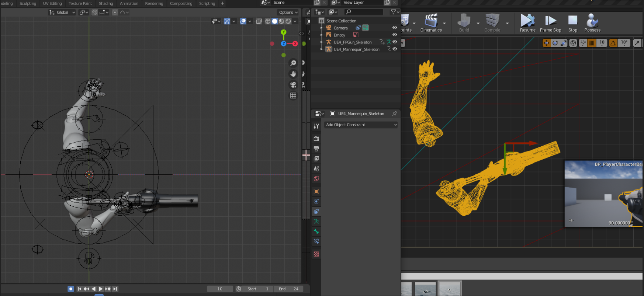This screenshot has width=644, height=296.
Task: Toggle snapping magnet in viewport header
Action: pyautogui.click(x=95, y=13)
